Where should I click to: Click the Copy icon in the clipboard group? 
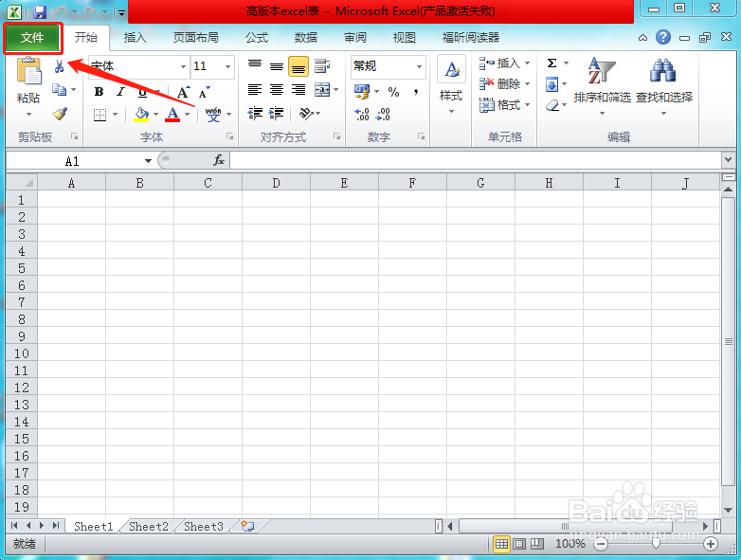point(59,89)
